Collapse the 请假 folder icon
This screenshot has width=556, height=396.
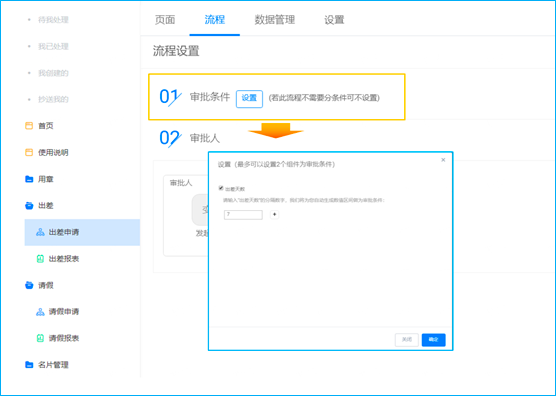[29, 285]
